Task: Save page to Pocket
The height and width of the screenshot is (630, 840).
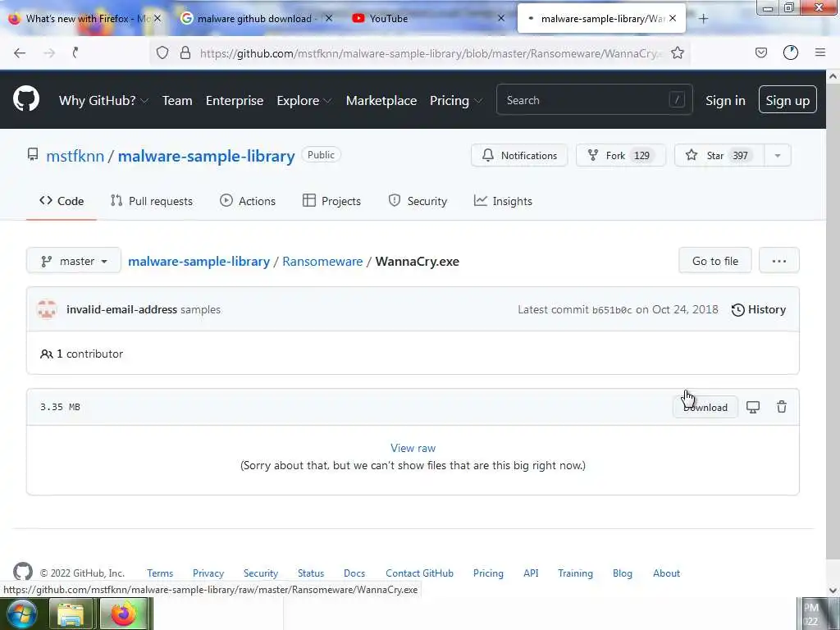Action: pos(760,52)
